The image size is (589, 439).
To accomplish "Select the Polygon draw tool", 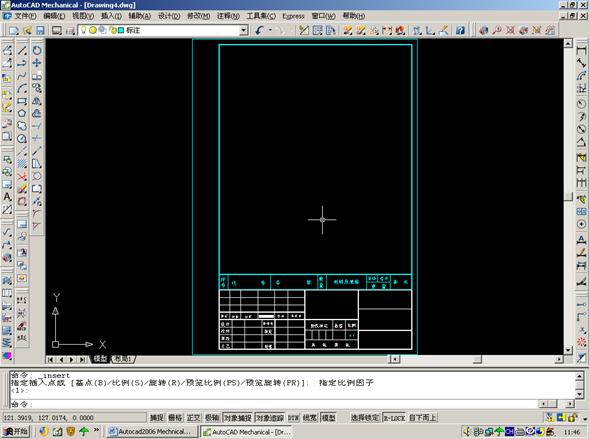I will 22,113.
